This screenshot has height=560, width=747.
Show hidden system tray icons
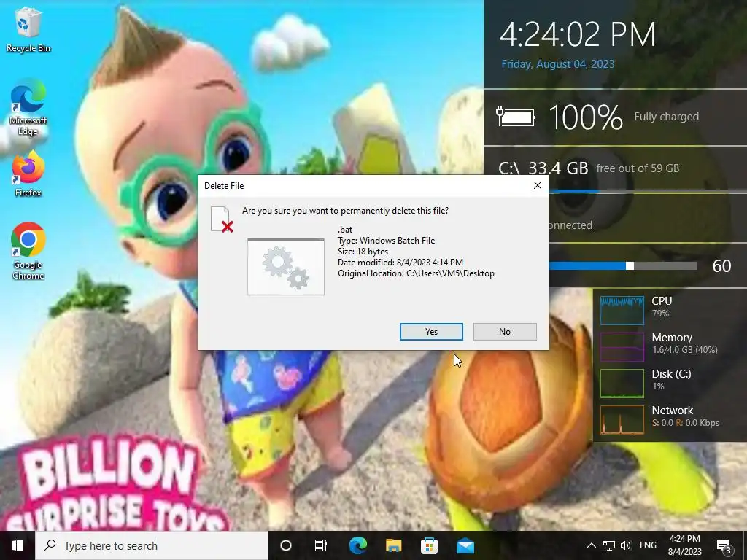coord(591,545)
